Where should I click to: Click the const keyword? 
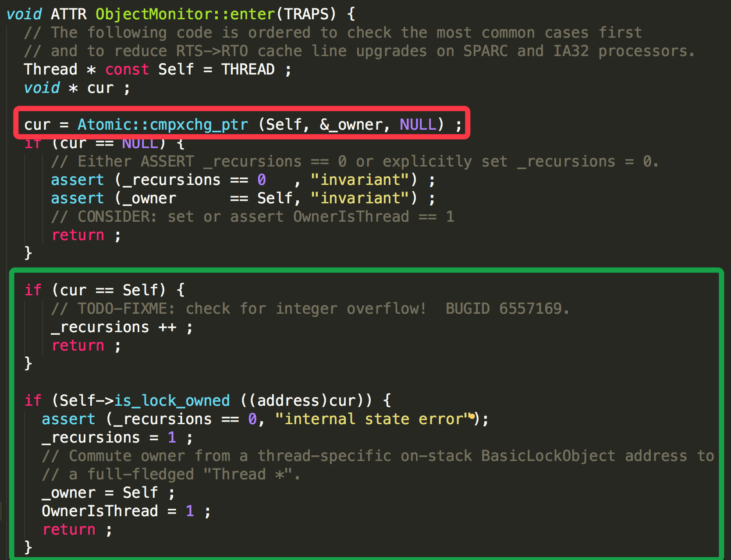click(127, 69)
